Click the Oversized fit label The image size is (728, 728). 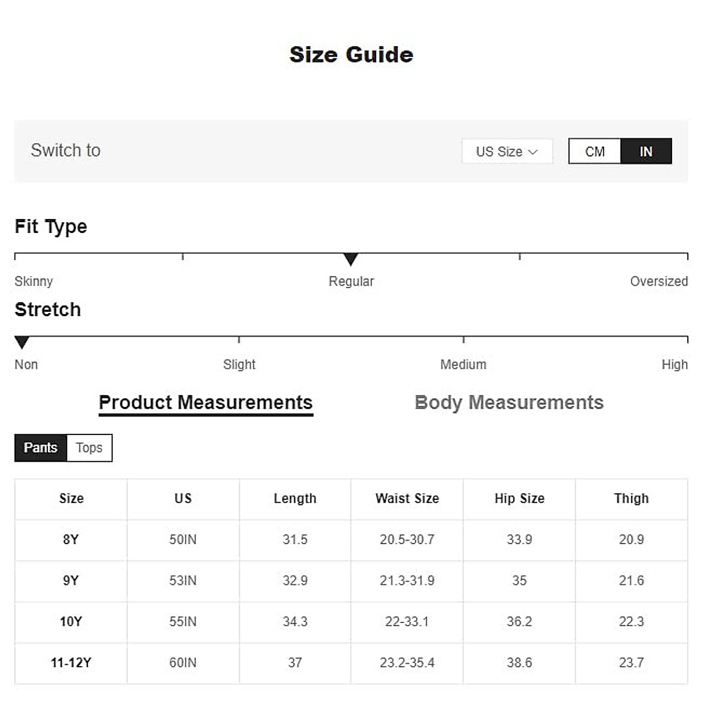(x=659, y=281)
